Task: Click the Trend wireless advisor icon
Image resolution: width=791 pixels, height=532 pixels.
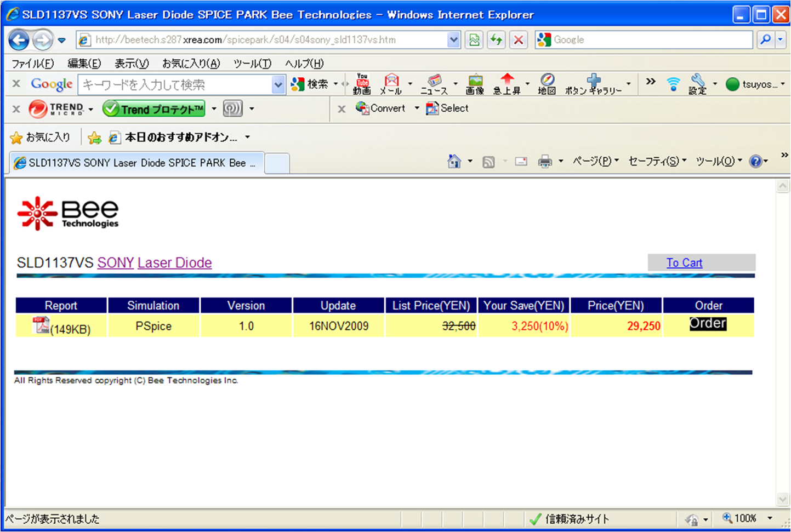Action: pyautogui.click(x=232, y=108)
